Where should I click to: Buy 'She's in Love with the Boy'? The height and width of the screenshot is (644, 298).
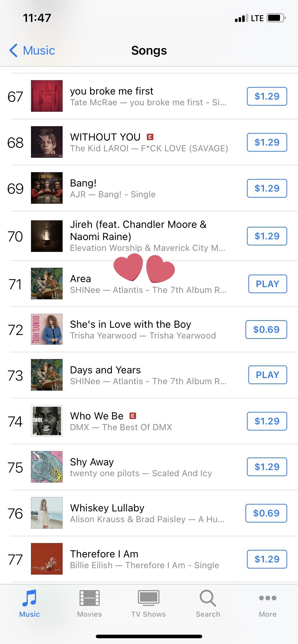pos(266,330)
